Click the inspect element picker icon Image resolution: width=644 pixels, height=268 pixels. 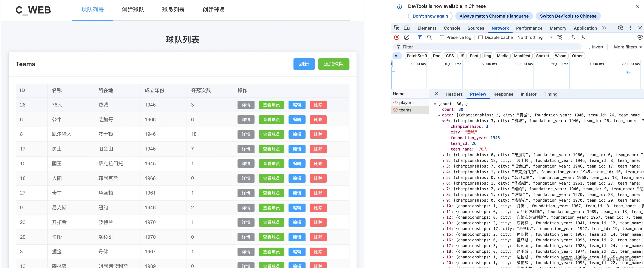[x=397, y=28]
